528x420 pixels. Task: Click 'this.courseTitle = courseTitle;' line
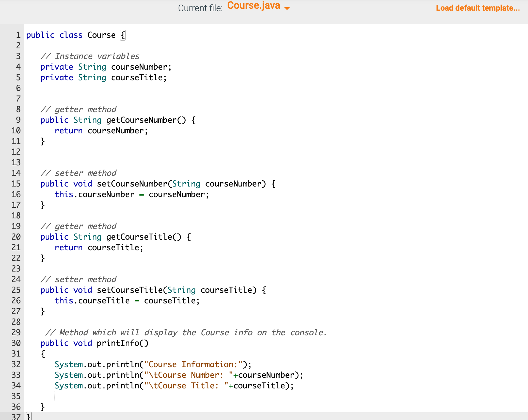click(x=127, y=301)
